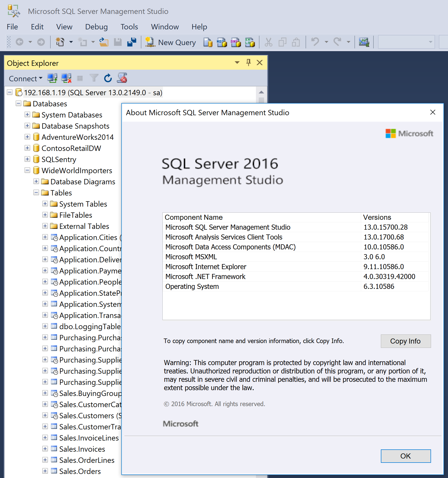Screen dimensions: 448x478
Task: Click the New Query toolbar button
Action: pyautogui.click(x=171, y=42)
